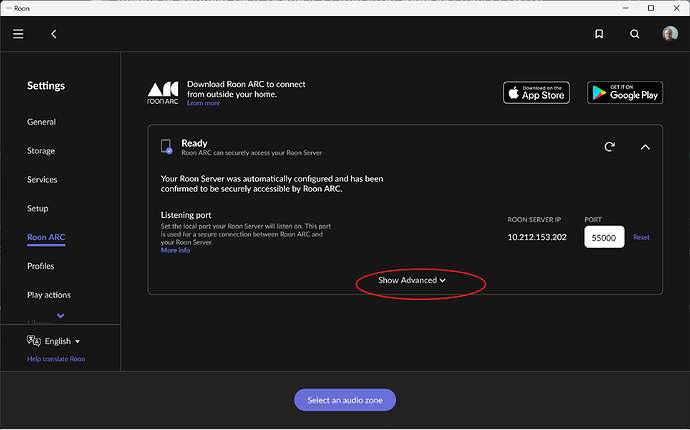Click the Learn more link
Screen dimensions: 690x430
[x=203, y=103]
